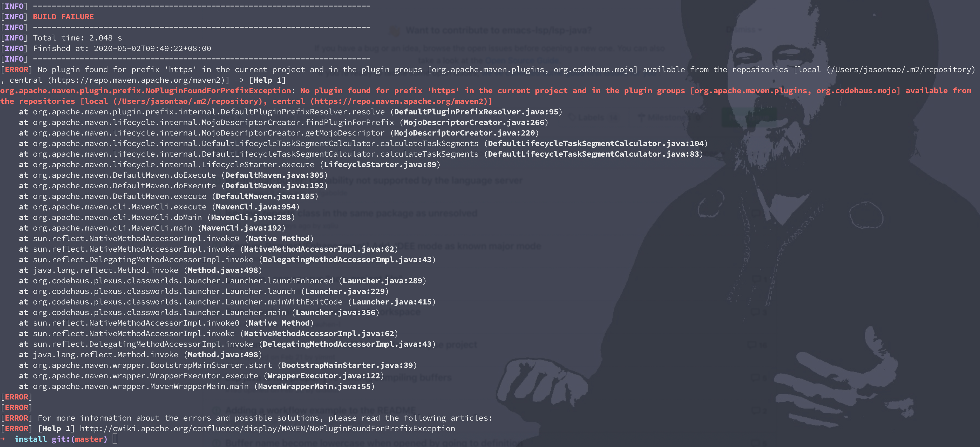Open the cwiki.apache.org NoPluginFoundForPrefixException URL

point(267,428)
